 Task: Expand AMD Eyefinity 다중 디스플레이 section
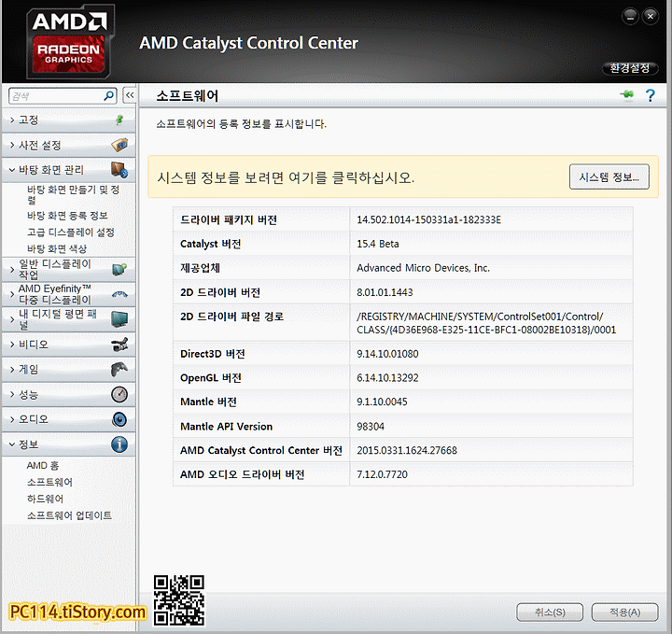point(68,294)
